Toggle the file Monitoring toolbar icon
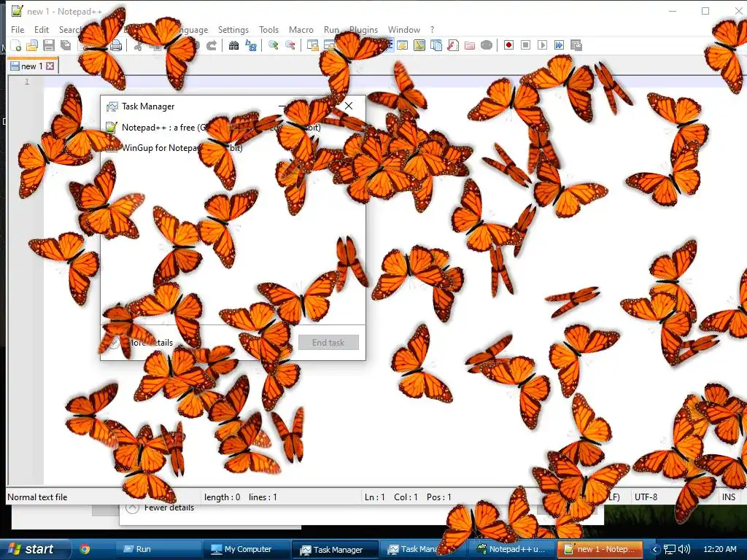The image size is (747, 560). tap(487, 45)
